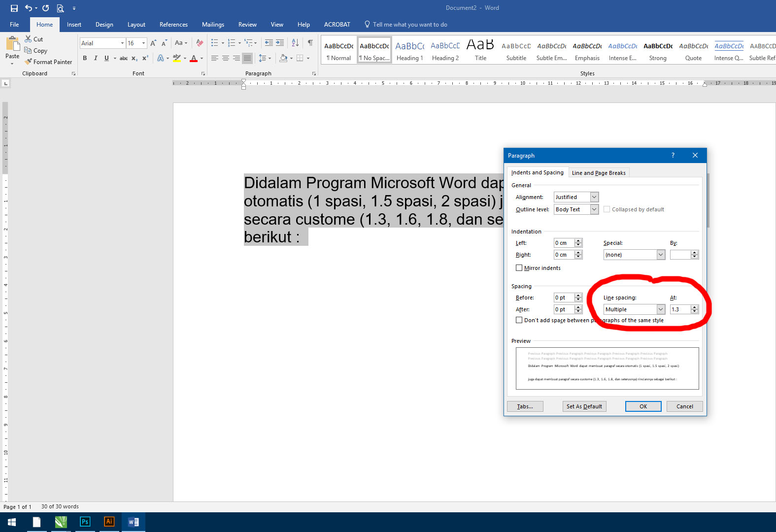
Task: Show paragraph marks pilcrow icon
Action: 310,43
